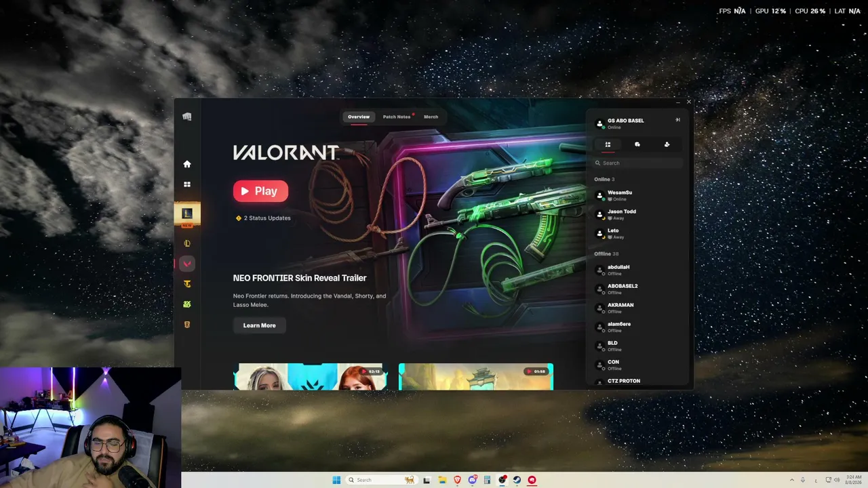Open the volume tray icon

[837, 480]
